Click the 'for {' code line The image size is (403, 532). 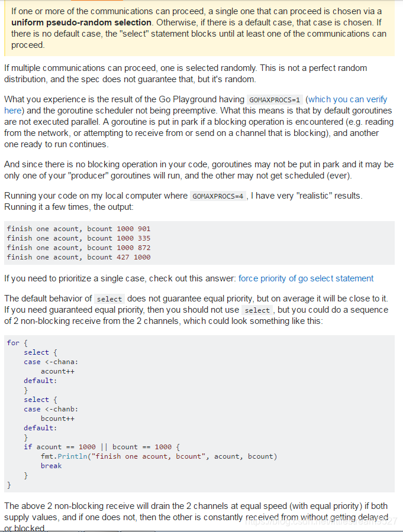tap(17, 343)
